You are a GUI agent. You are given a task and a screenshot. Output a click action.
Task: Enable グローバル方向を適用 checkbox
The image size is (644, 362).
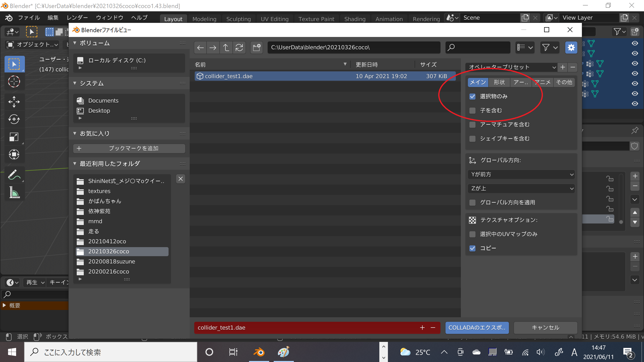pos(472,203)
